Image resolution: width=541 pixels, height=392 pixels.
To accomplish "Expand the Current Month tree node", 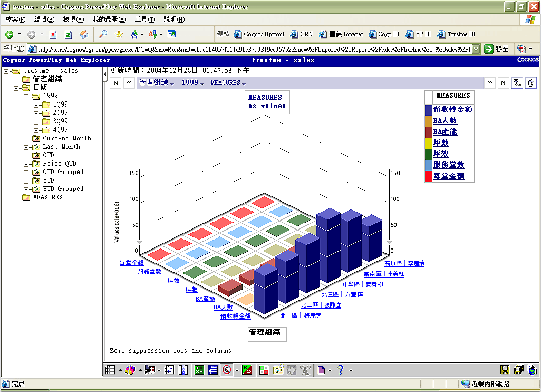I will click(26, 139).
